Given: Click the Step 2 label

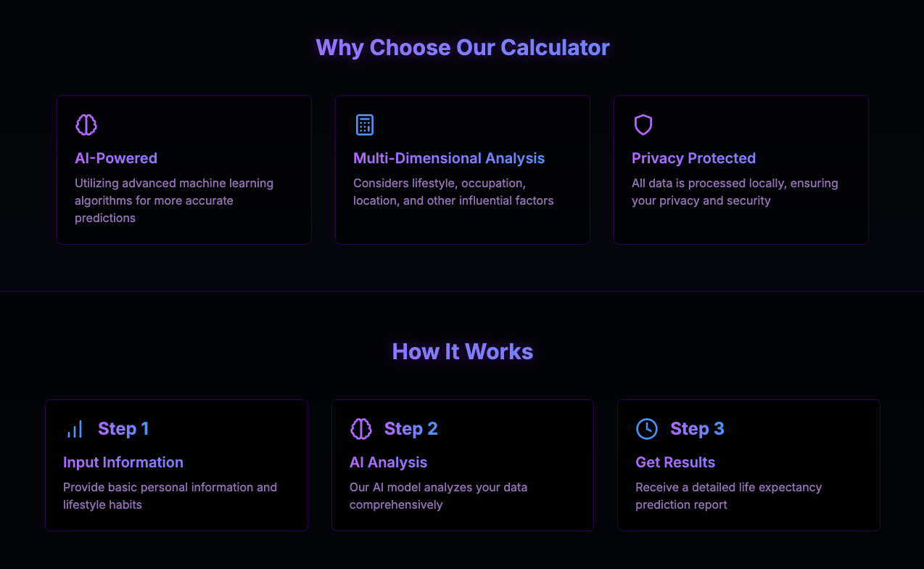Looking at the screenshot, I should (411, 429).
